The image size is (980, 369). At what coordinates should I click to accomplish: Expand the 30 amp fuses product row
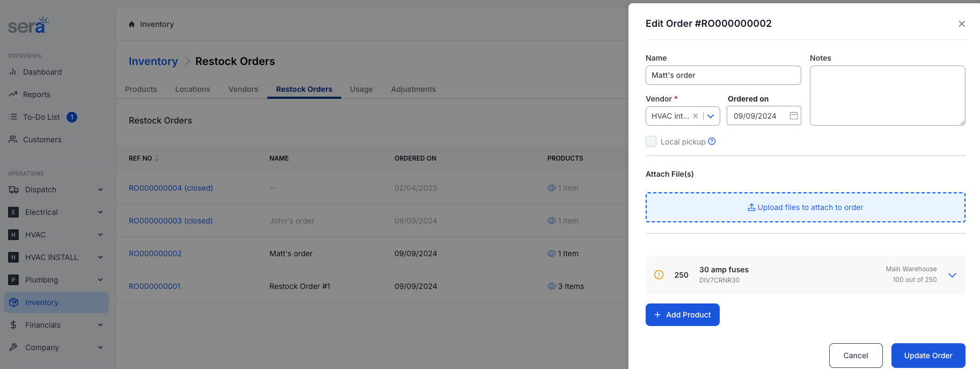952,275
